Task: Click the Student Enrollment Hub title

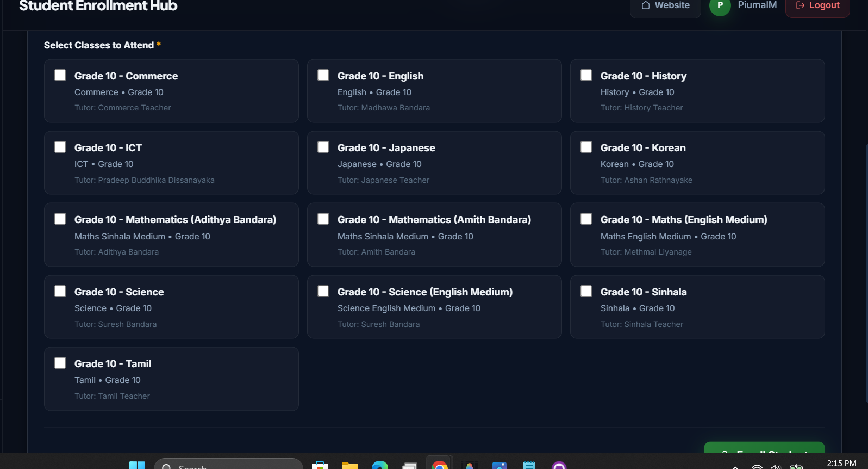Action: (98, 6)
